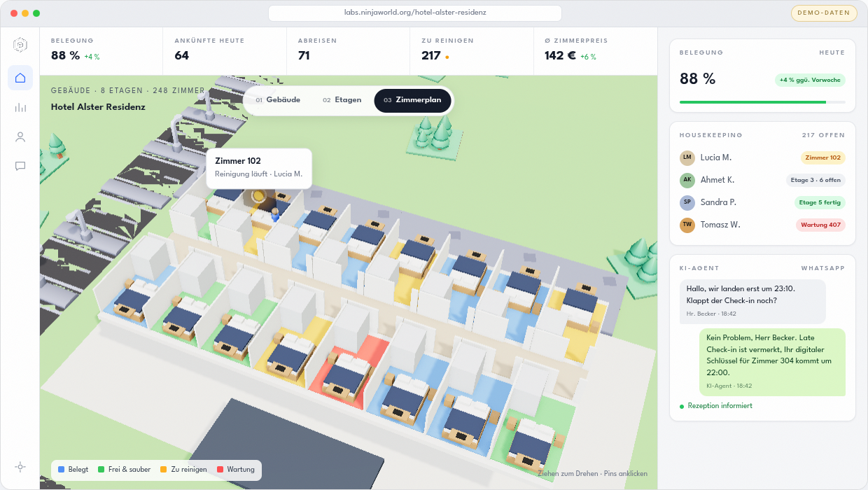
Task: Open the Zimmer 102 badge for Lucia M.
Action: point(823,157)
